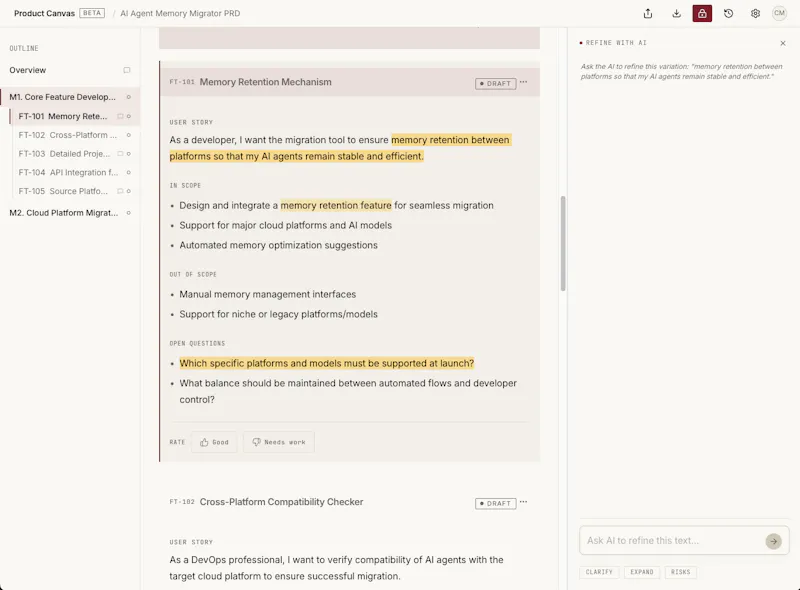Open DRAFT status dropdown on FT-101
The width and height of the screenshot is (800, 590).
[x=495, y=83]
